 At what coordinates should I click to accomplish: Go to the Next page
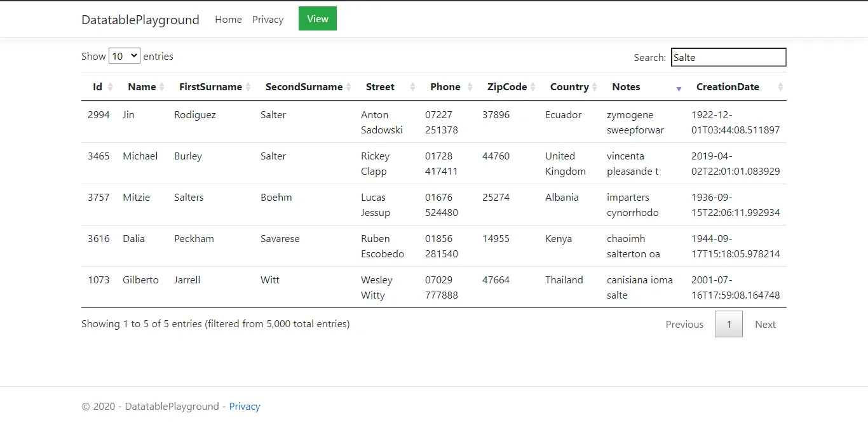coord(765,324)
